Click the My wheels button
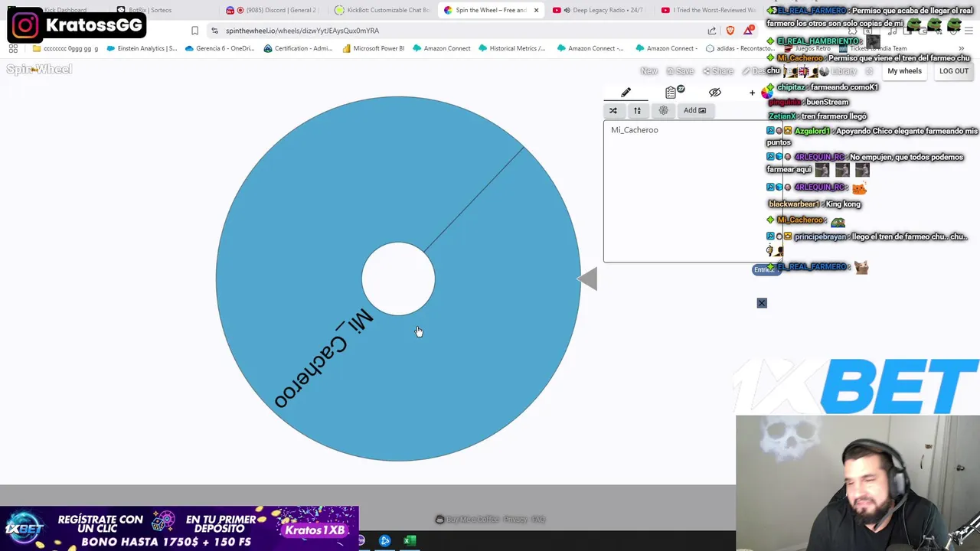This screenshot has width=980, height=551. pos(904,71)
